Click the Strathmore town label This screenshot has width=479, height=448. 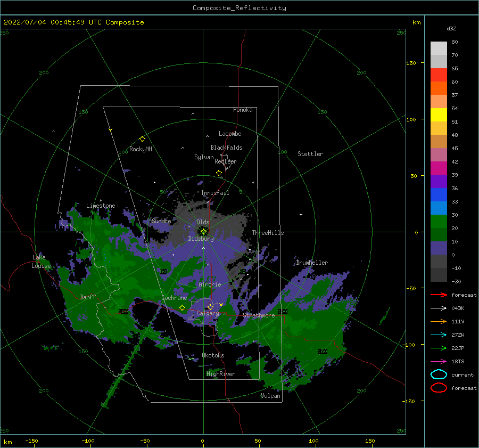click(x=259, y=315)
